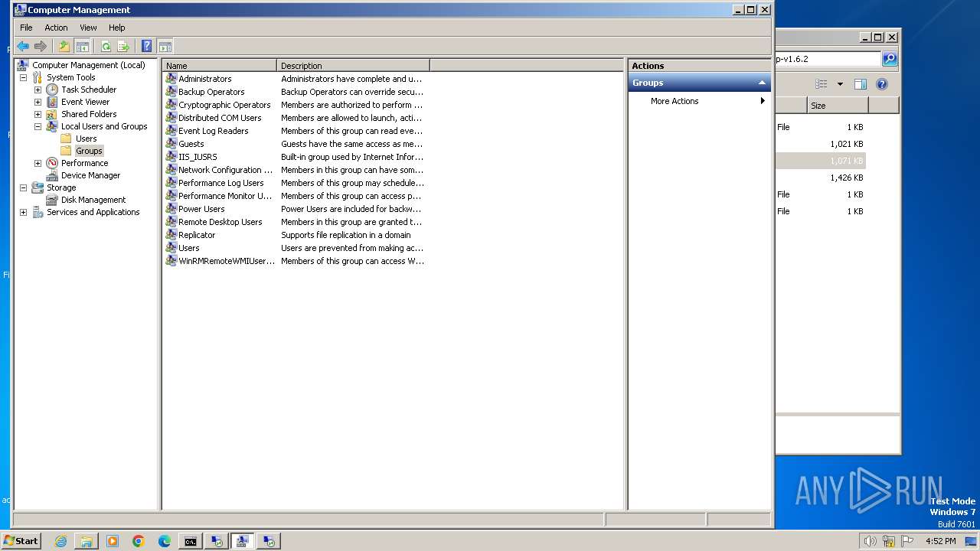Collapse Local Users and Groups node
Screen dimensions: 980x551
click(38, 126)
